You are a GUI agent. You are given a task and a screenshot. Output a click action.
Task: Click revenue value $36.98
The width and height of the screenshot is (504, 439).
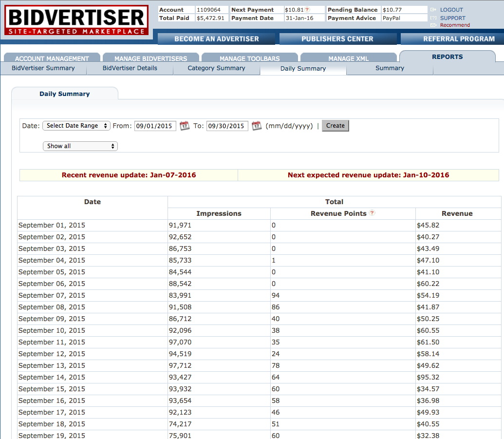(x=428, y=401)
